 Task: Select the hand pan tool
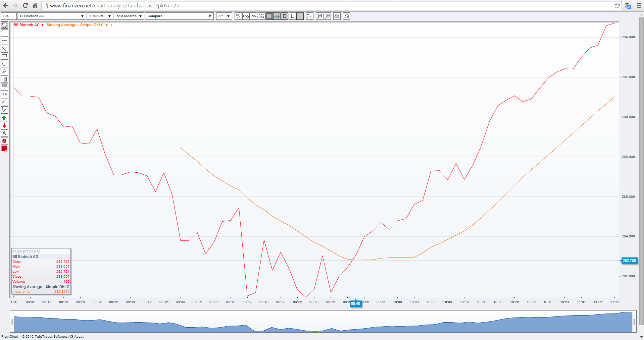pyautogui.click(x=4, y=25)
